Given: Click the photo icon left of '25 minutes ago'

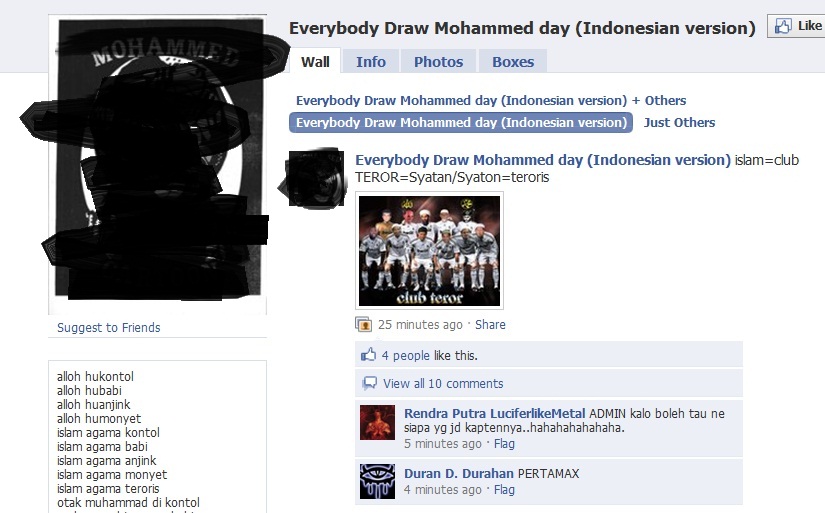Looking at the screenshot, I should click(x=364, y=324).
